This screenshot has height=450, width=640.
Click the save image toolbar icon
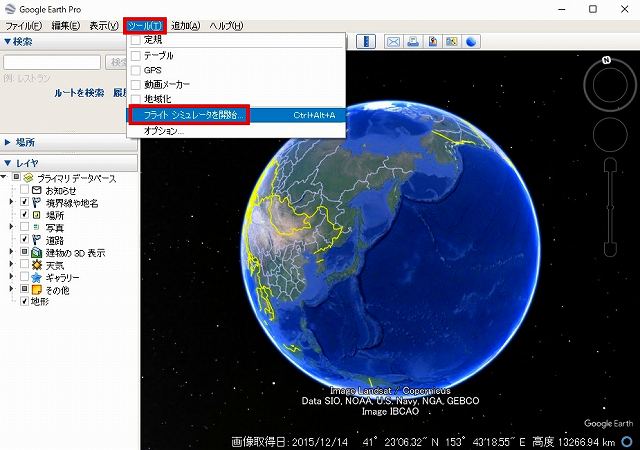tap(433, 42)
